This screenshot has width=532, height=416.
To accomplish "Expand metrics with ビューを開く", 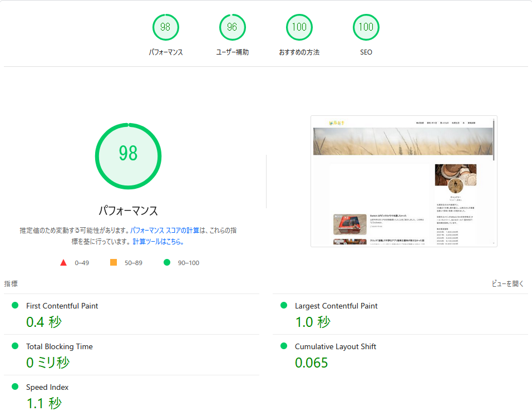I will [508, 283].
